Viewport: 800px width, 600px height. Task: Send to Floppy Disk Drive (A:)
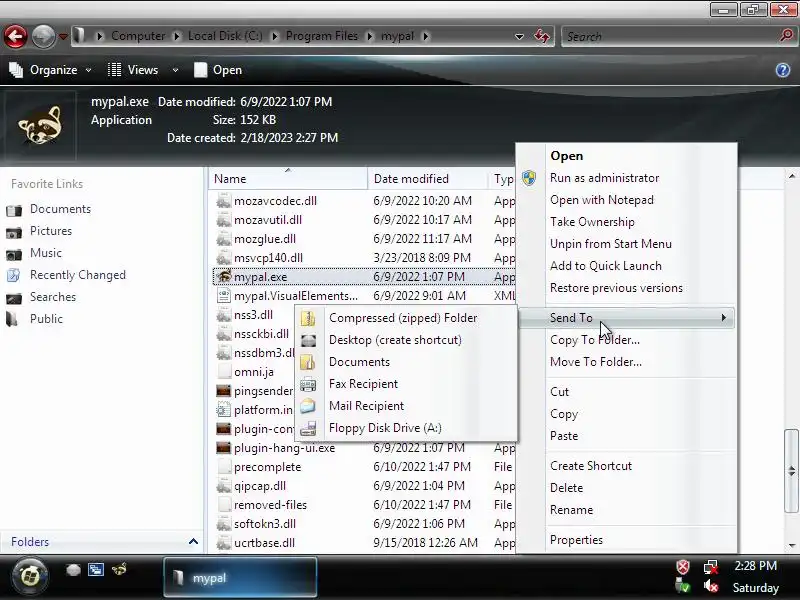(406, 427)
